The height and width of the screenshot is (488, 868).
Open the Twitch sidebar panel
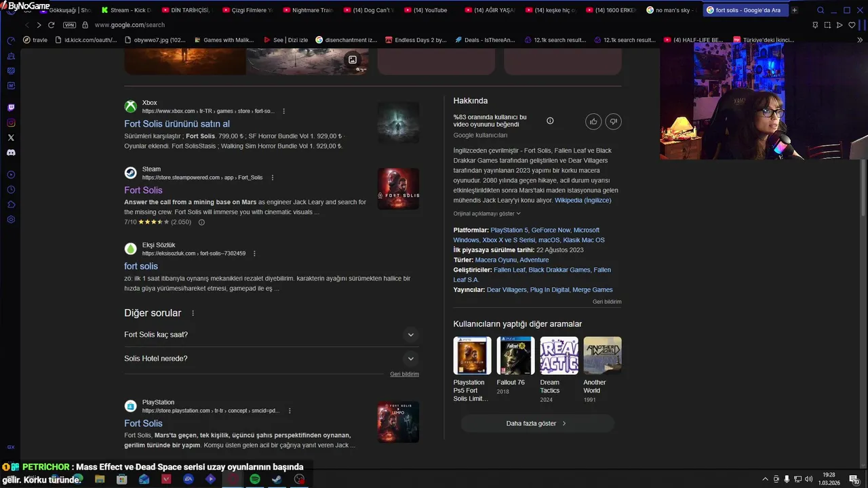tap(11, 108)
